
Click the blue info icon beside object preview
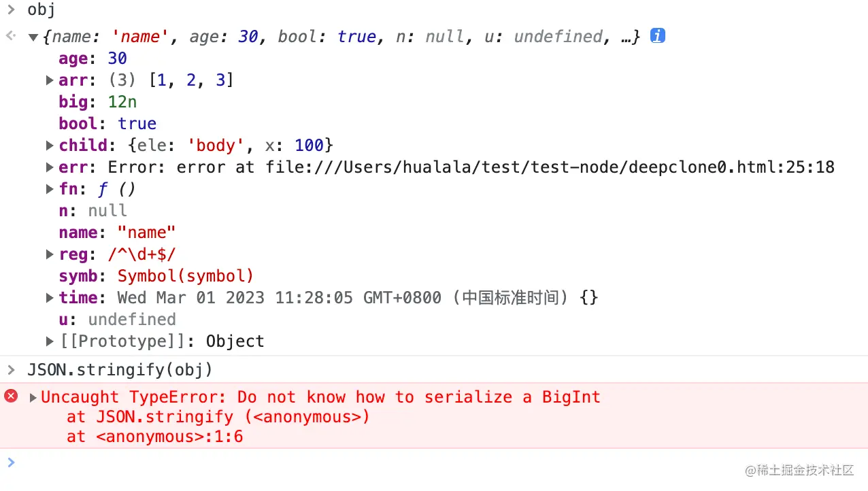pyautogui.click(x=657, y=36)
